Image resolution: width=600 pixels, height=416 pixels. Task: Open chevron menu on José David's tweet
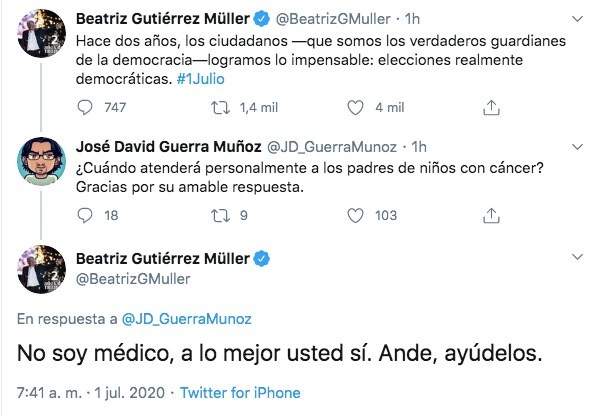click(x=577, y=147)
